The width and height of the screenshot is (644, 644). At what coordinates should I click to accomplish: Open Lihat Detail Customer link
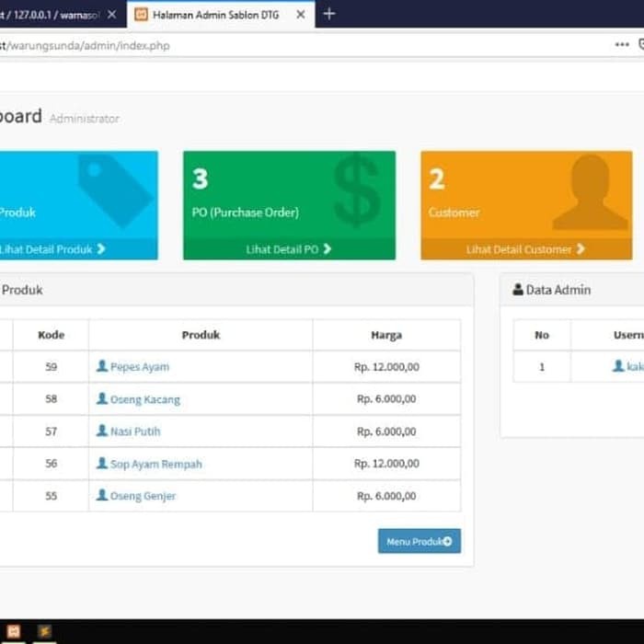click(525, 249)
